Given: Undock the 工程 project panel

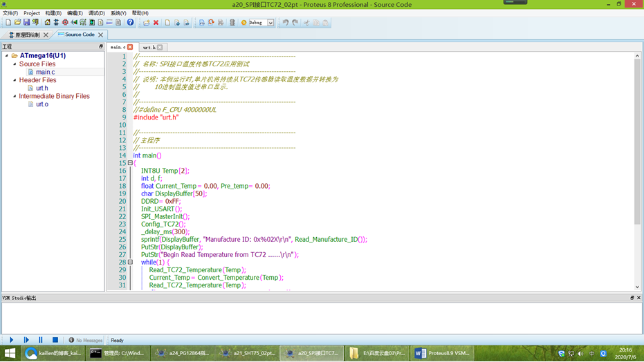Looking at the screenshot, I should tap(100, 47).
